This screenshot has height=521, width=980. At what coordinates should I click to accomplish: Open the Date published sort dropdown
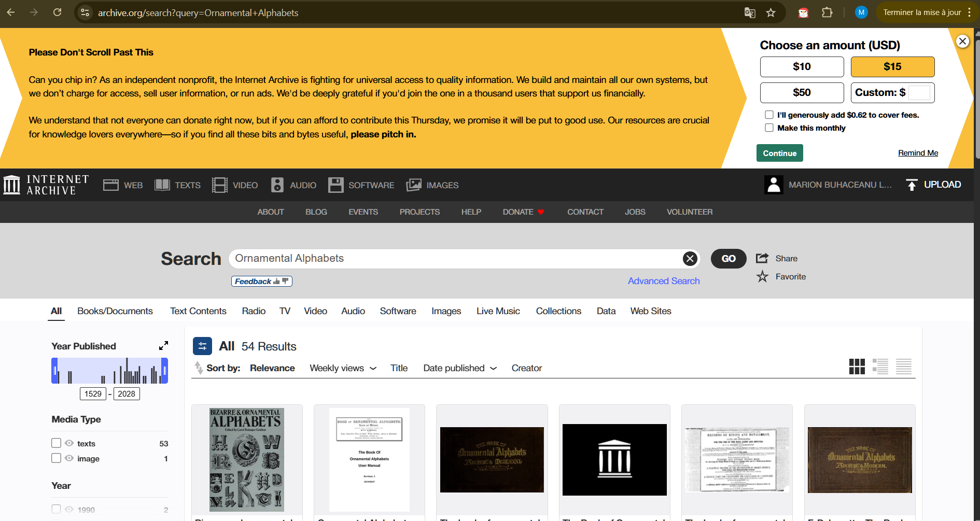pyautogui.click(x=459, y=368)
